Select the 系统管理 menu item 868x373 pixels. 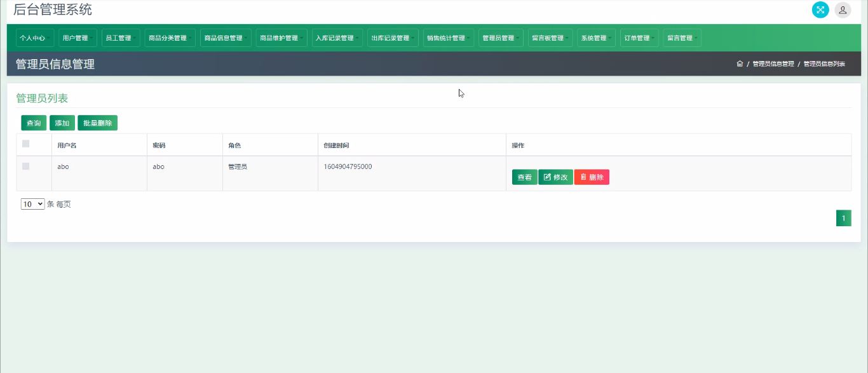[596, 38]
